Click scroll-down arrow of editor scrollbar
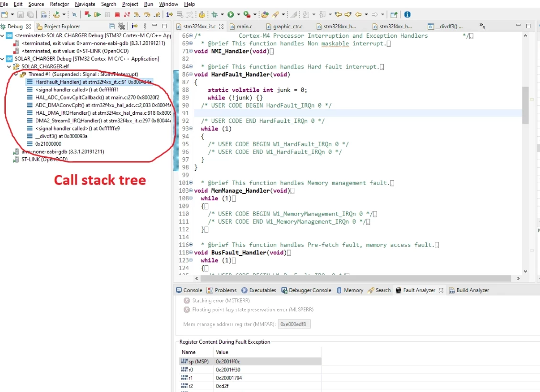 526,272
